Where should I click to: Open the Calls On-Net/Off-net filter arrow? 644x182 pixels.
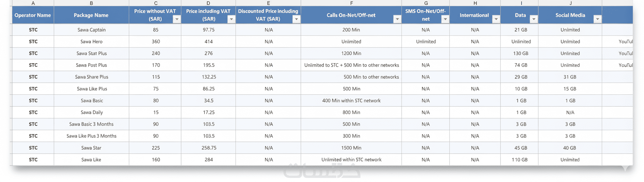[x=397, y=19]
